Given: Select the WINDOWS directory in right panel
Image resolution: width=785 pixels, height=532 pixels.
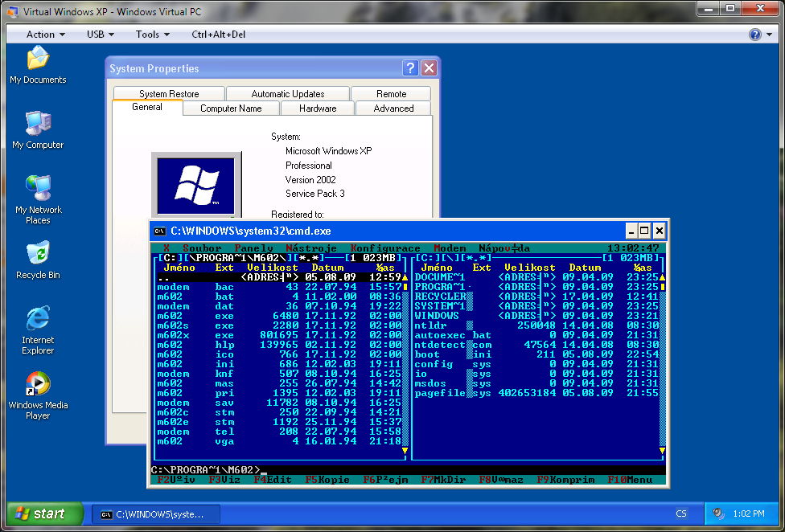Looking at the screenshot, I should (x=536, y=316).
